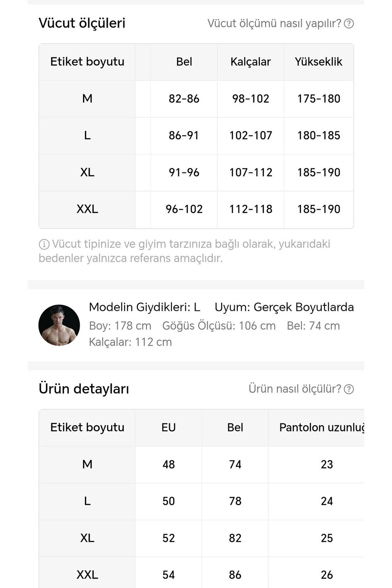Click the info icon before the reference note

[x=45, y=244]
